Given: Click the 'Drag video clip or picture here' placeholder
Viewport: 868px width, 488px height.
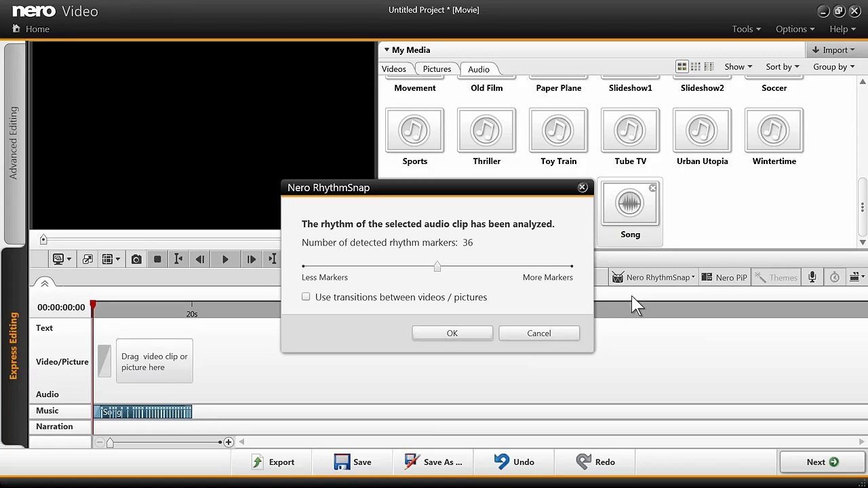Looking at the screenshot, I should 155,362.
